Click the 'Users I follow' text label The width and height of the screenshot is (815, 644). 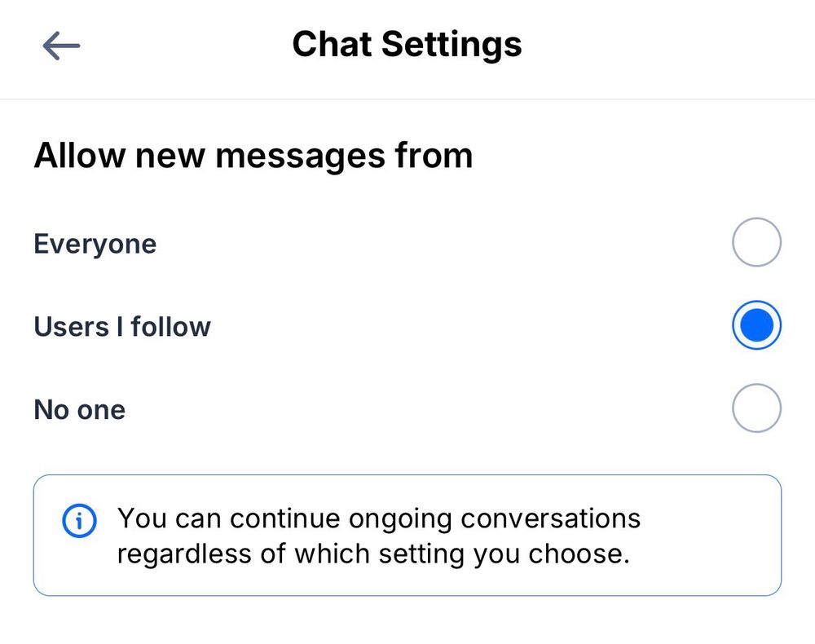click(x=122, y=326)
